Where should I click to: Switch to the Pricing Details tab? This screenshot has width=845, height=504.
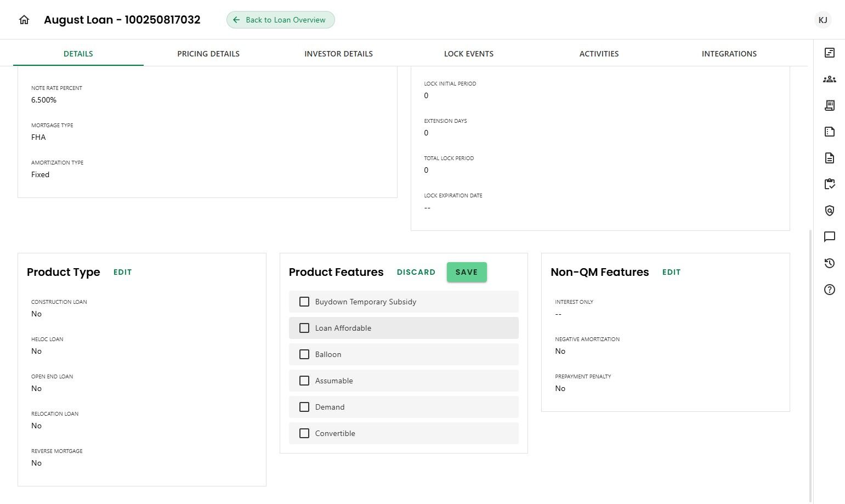208,54
